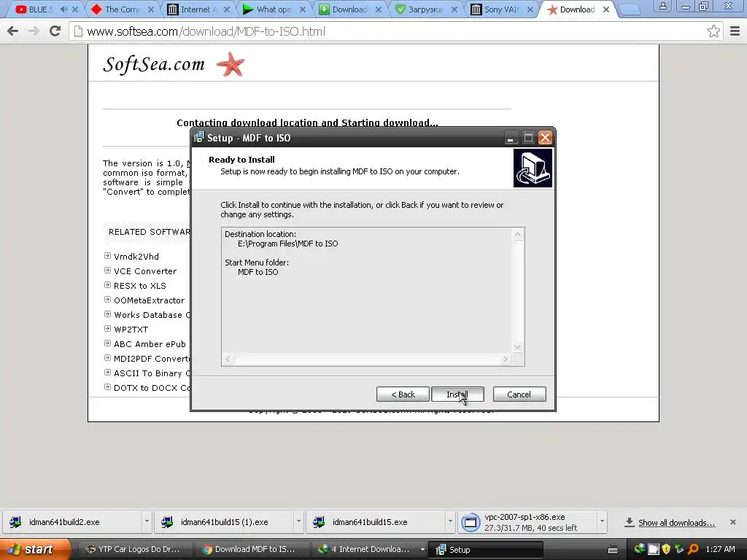
Task: Close the Sony VAIO tab
Action: point(530,9)
